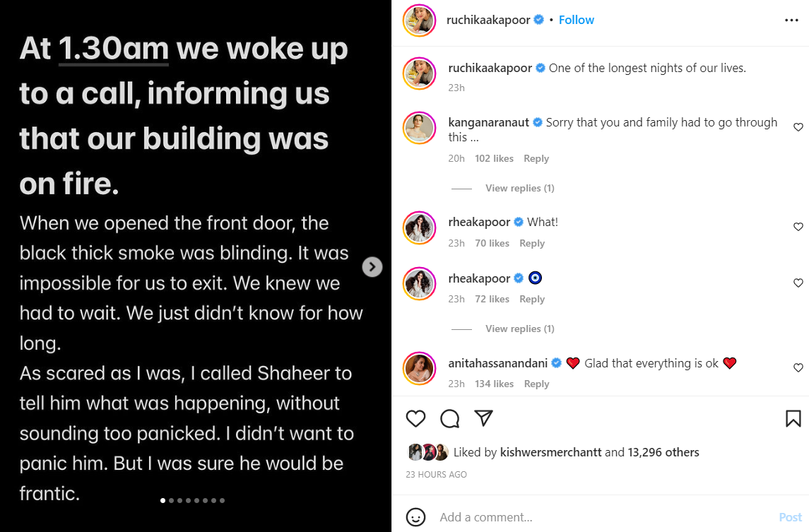Image resolution: width=809 pixels, height=532 pixels.
Task: Expand replies under rheakapoor's emoji comment
Action: (519, 329)
